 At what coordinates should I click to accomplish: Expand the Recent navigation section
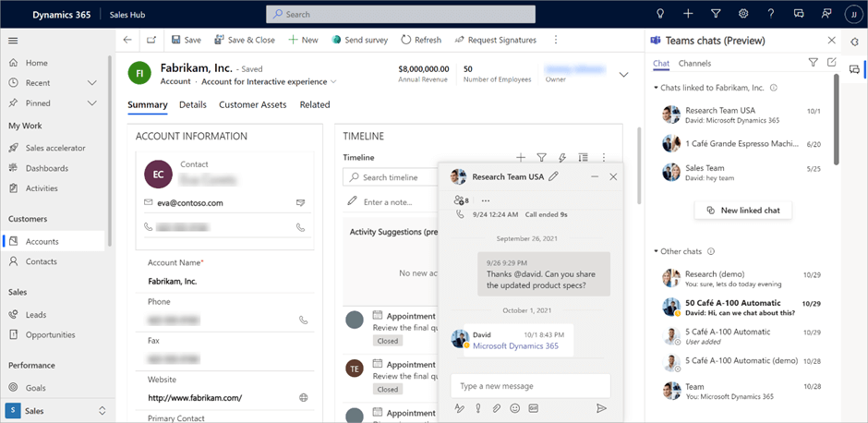[92, 83]
